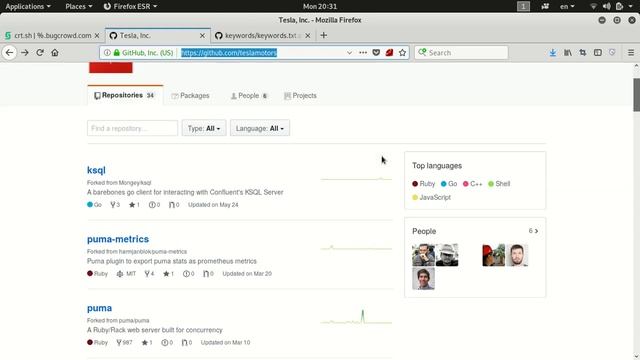Filter top languages by C++
Screen dimensions: 640x360
473,184
